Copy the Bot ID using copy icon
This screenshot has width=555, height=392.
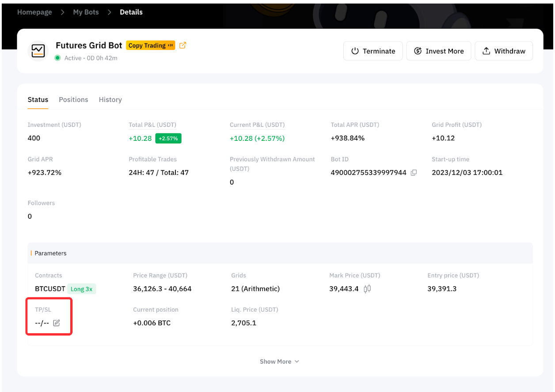point(414,173)
